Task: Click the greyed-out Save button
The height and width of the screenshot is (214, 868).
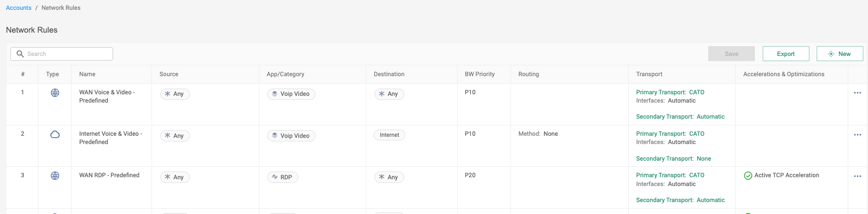Action: [731, 54]
